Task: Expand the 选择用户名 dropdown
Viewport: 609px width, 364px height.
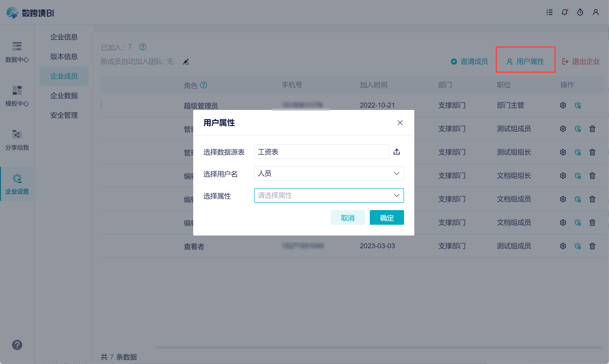Action: tap(329, 173)
